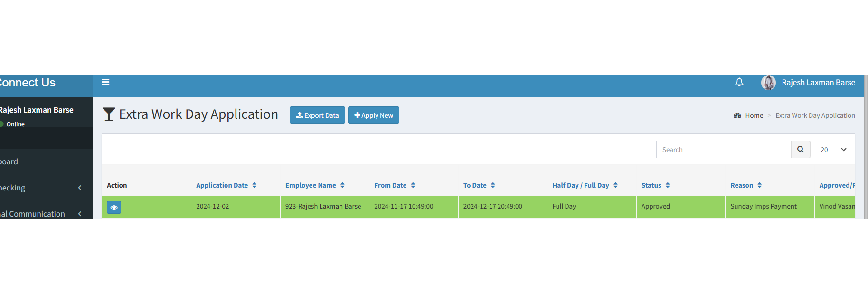This screenshot has height=294, width=868.
Task: Click the 2024-12-17 20:49:00 to date
Action: [493, 206]
